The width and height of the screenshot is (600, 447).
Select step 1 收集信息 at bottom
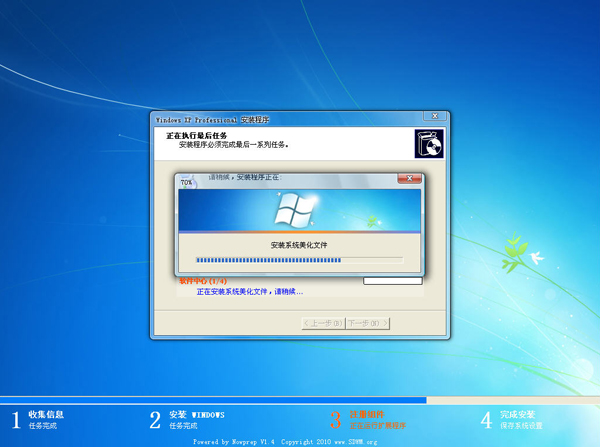38,420
